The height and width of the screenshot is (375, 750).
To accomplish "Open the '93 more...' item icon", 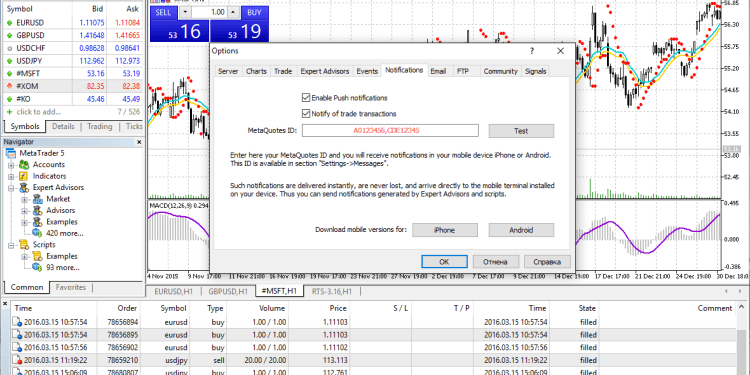I will click(x=37, y=268).
